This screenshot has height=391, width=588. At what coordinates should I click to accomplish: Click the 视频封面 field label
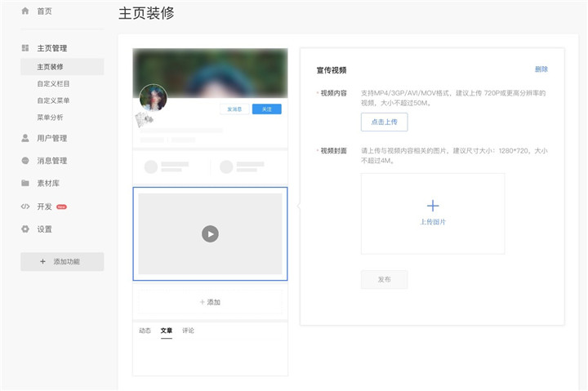pos(333,151)
